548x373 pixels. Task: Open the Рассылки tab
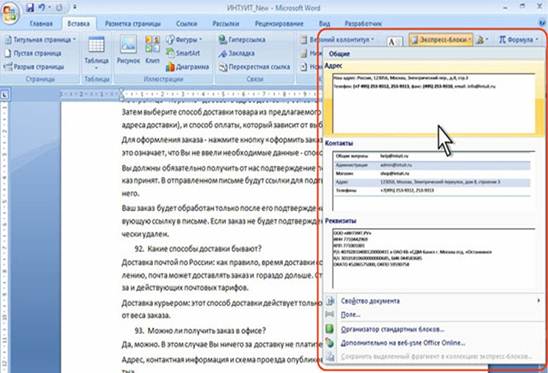pyautogui.click(x=226, y=23)
